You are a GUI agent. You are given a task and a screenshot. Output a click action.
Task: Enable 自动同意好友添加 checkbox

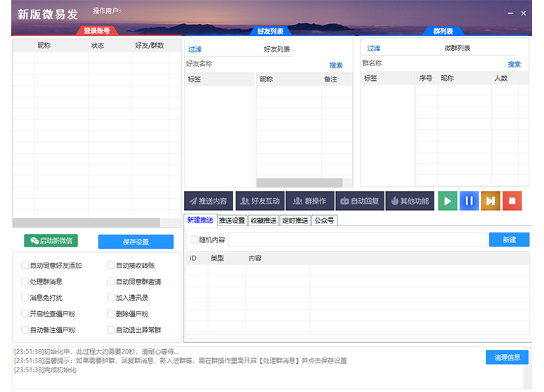point(25,266)
